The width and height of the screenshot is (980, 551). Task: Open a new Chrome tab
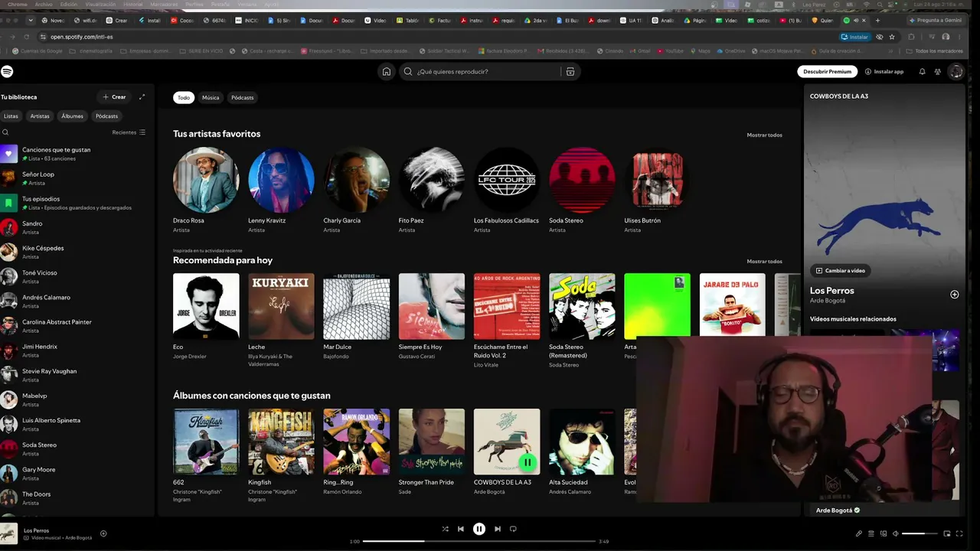click(877, 21)
